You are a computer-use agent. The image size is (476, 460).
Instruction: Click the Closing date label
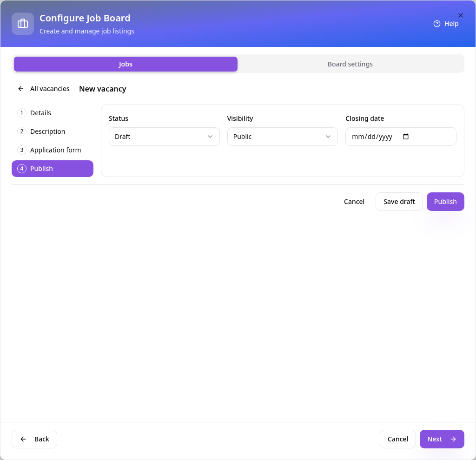tap(364, 118)
